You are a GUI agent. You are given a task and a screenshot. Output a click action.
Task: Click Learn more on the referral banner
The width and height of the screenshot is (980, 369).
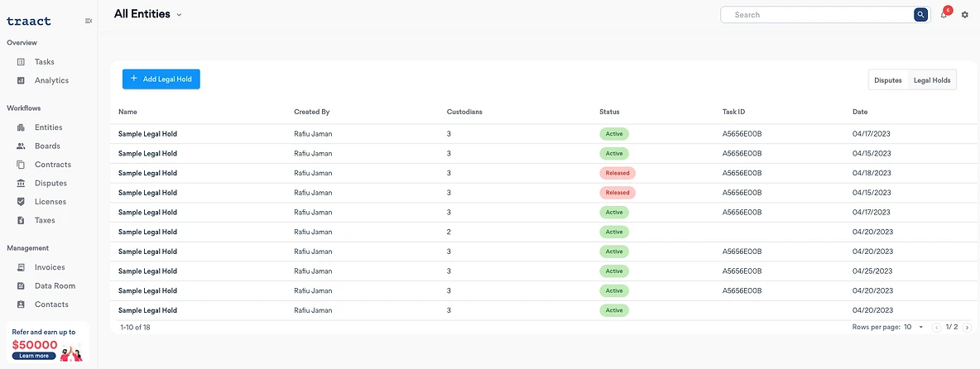pos(34,356)
